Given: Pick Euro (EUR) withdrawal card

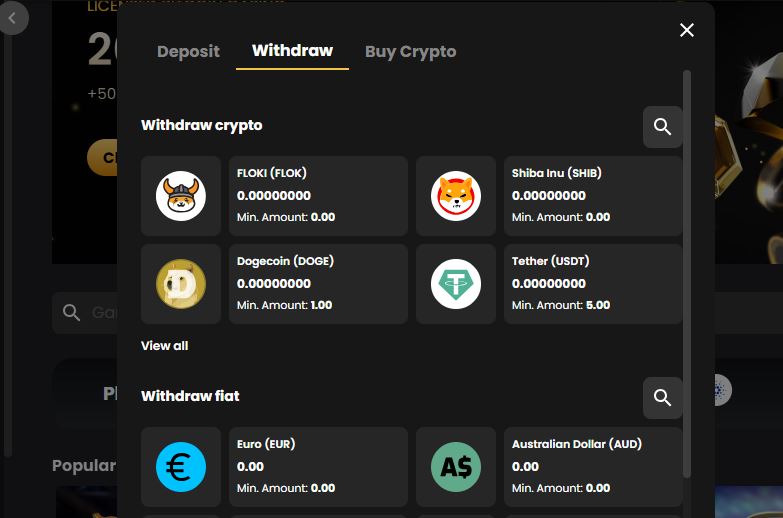Looking at the screenshot, I should [318, 467].
